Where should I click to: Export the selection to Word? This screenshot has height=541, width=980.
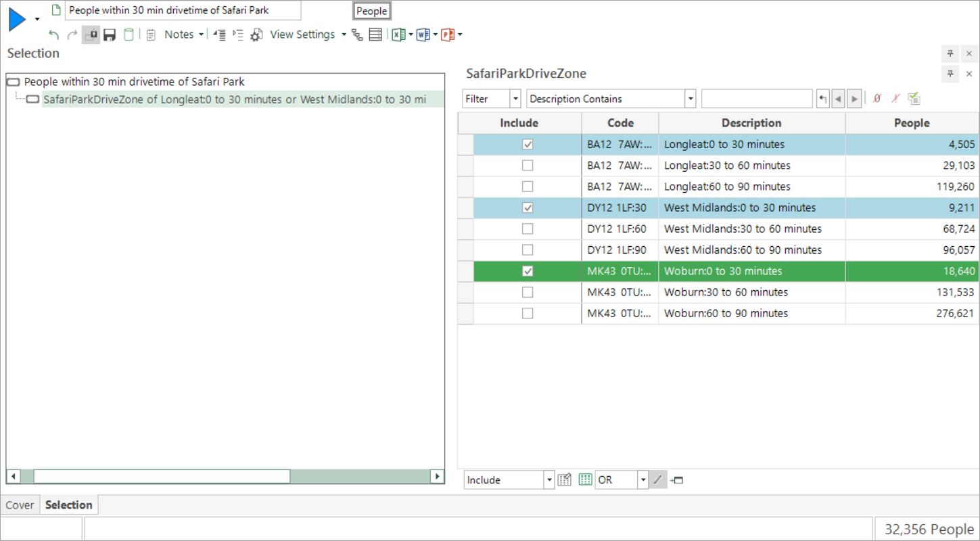tap(423, 34)
